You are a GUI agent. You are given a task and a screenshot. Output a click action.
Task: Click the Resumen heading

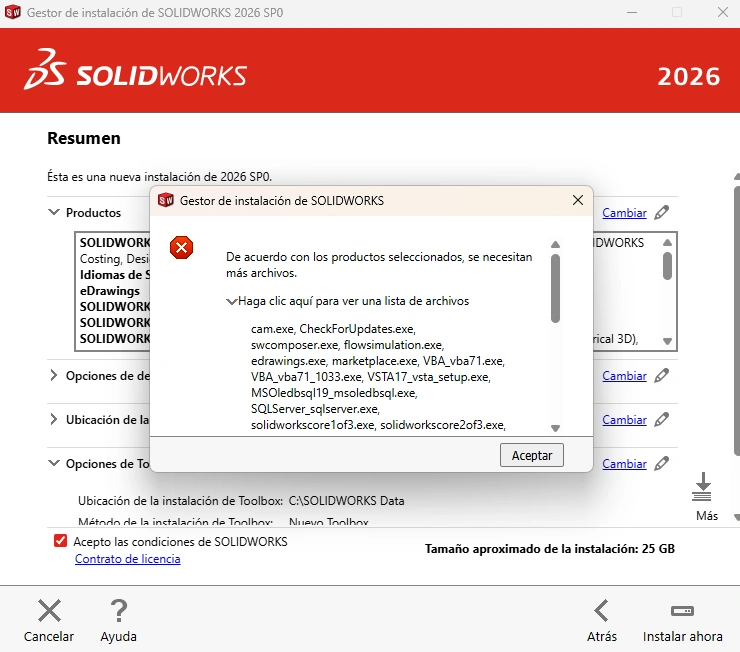click(x=84, y=138)
